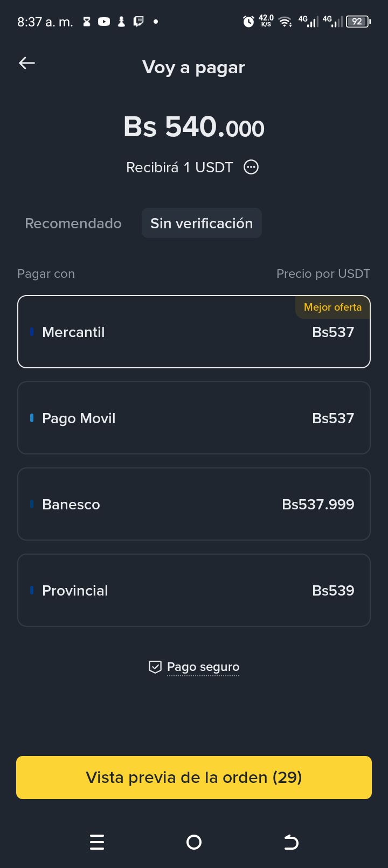This screenshot has width=388, height=868.
Task: Tap Vista previa de la orden button
Action: tap(194, 778)
